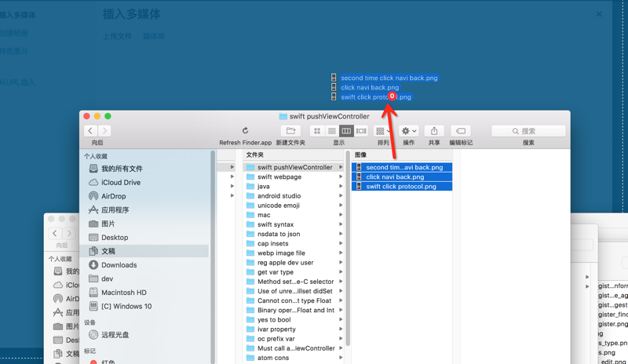Switch to icon view
Screen dimensions: 628x364
[x=317, y=130]
